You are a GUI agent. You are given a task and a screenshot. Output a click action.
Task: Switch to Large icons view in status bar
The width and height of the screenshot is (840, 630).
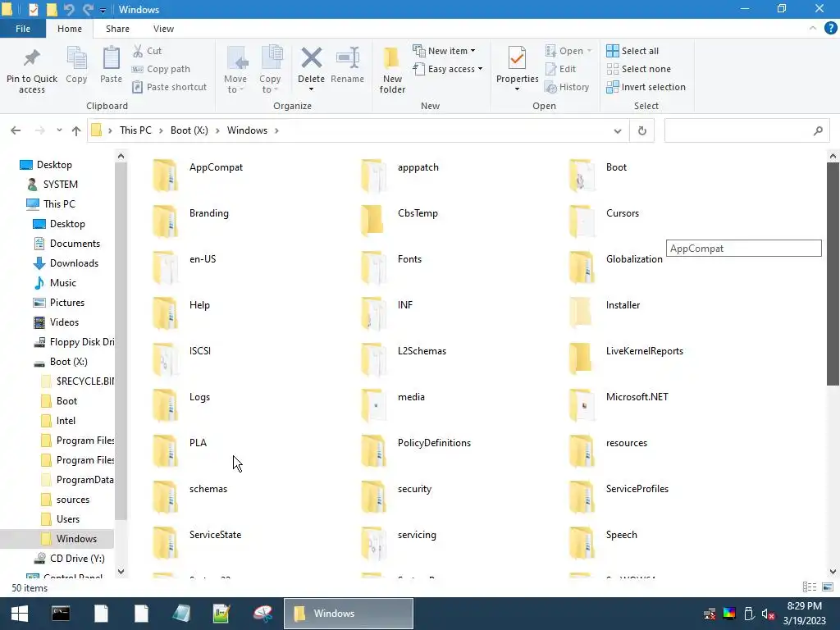tap(828, 587)
